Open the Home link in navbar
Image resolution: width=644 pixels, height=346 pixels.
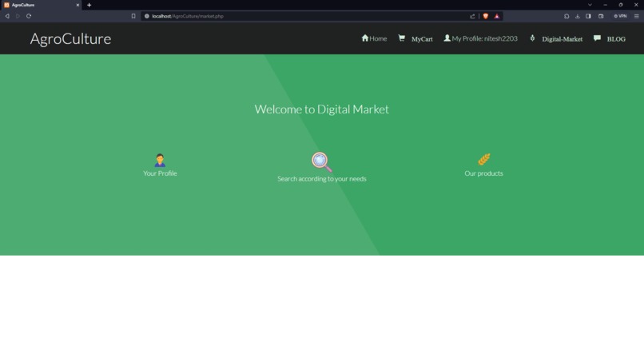coord(378,38)
